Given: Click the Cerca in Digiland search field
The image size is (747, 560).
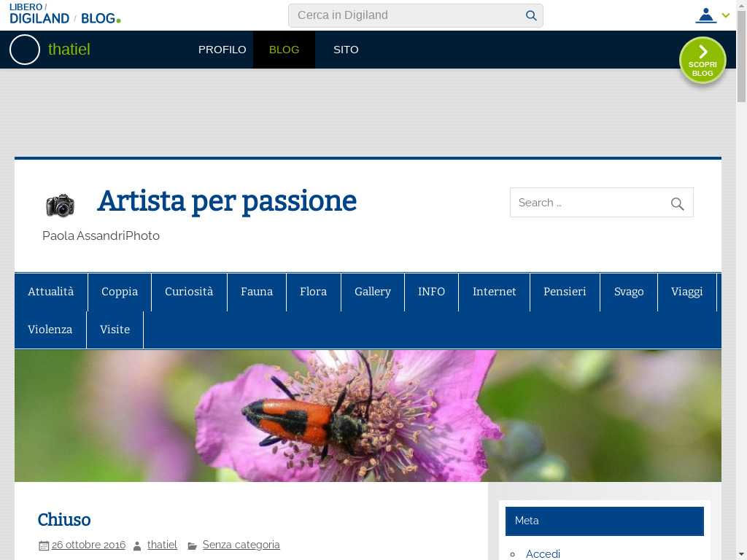Looking at the screenshot, I should 409,15.
